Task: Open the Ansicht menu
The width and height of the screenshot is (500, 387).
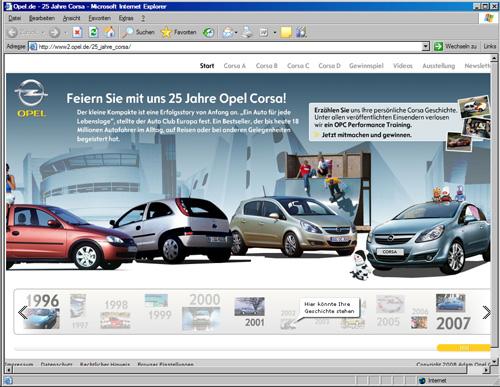Action: click(71, 18)
